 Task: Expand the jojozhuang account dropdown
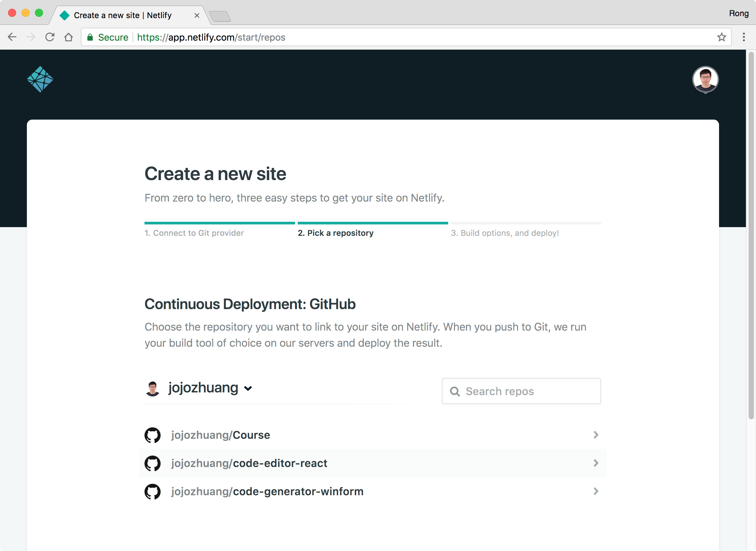[248, 388]
